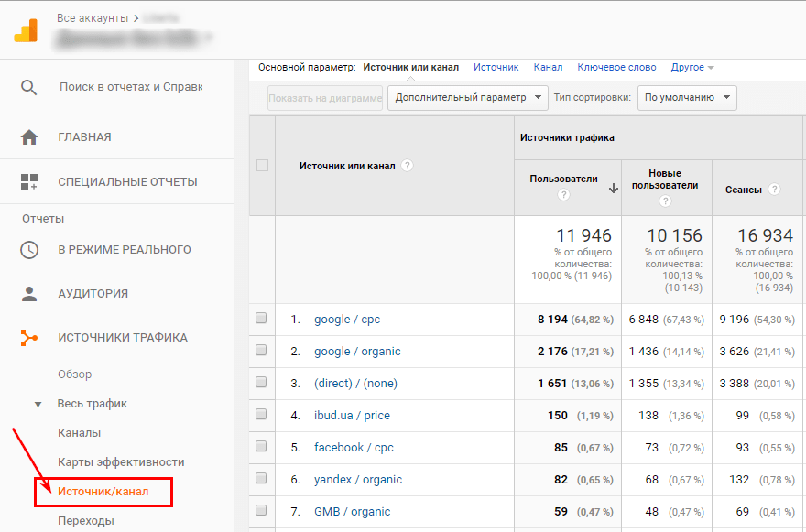Click the help icon beside Сеансы

774,190
